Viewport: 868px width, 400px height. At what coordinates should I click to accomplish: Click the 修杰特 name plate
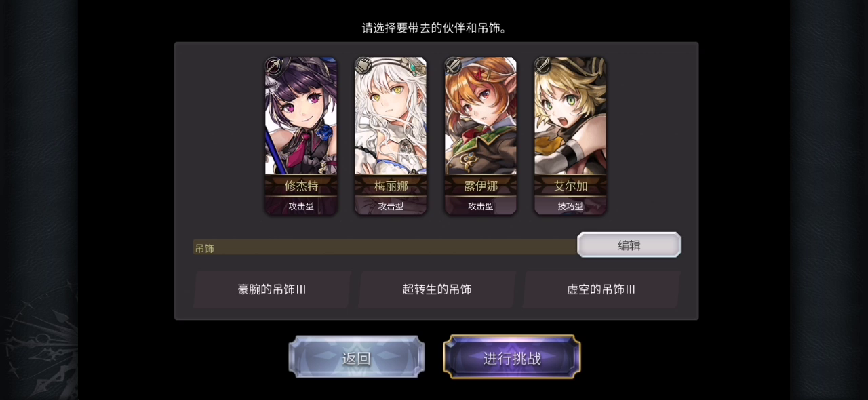(x=301, y=186)
